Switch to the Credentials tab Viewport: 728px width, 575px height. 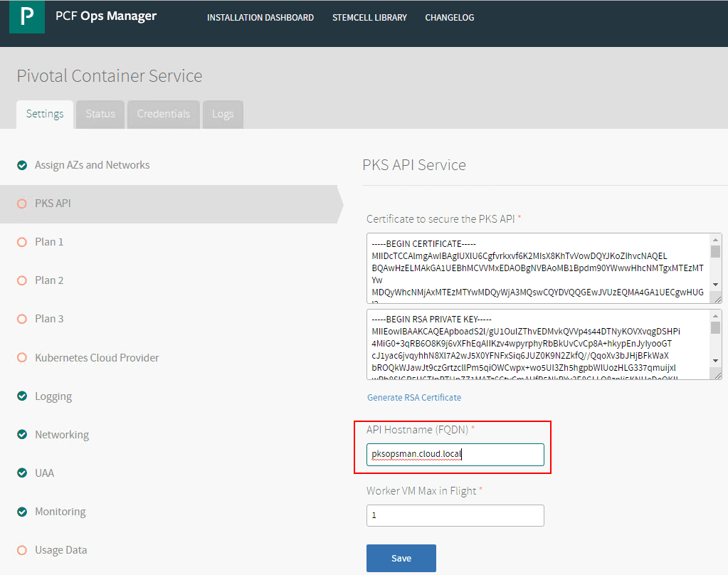[x=164, y=114]
